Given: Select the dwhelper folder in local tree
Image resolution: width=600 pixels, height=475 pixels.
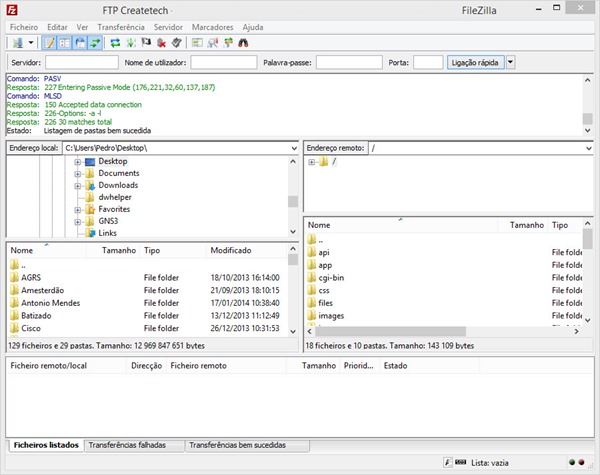Looking at the screenshot, I should (114, 197).
